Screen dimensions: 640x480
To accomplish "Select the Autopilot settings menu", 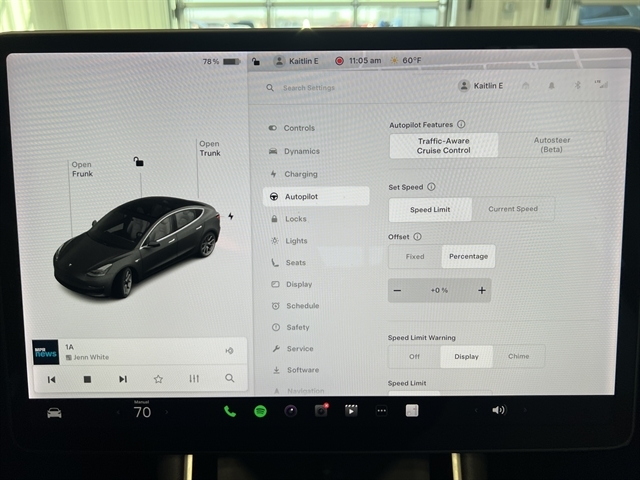I will 316,196.
